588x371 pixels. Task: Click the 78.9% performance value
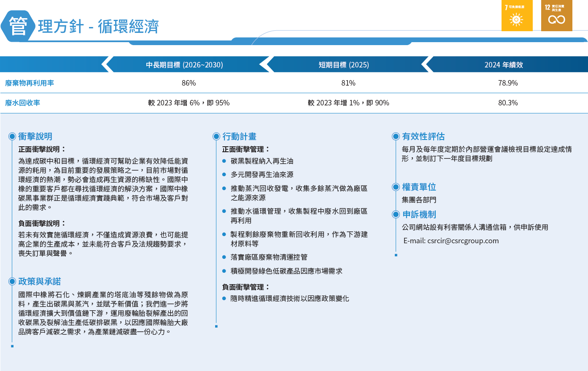point(508,83)
